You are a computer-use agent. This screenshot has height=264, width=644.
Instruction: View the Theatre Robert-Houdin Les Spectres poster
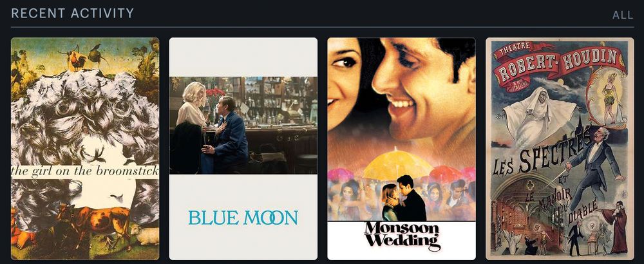coord(560,149)
